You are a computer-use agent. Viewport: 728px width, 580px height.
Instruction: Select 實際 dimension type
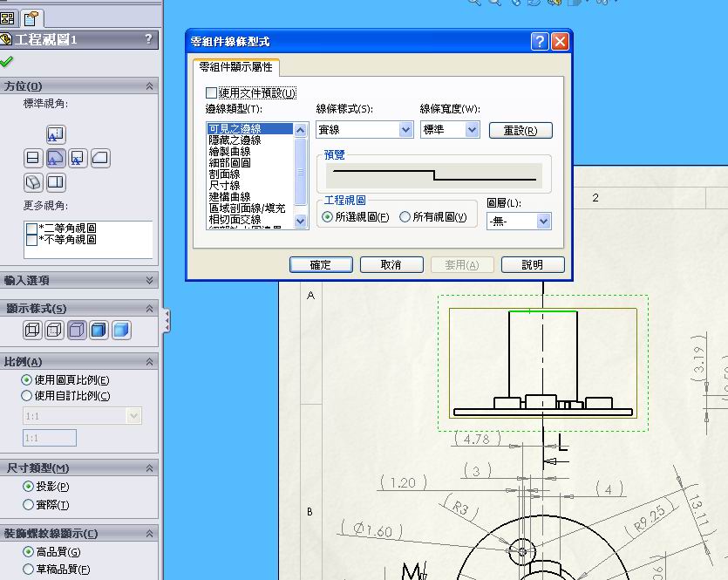28,504
